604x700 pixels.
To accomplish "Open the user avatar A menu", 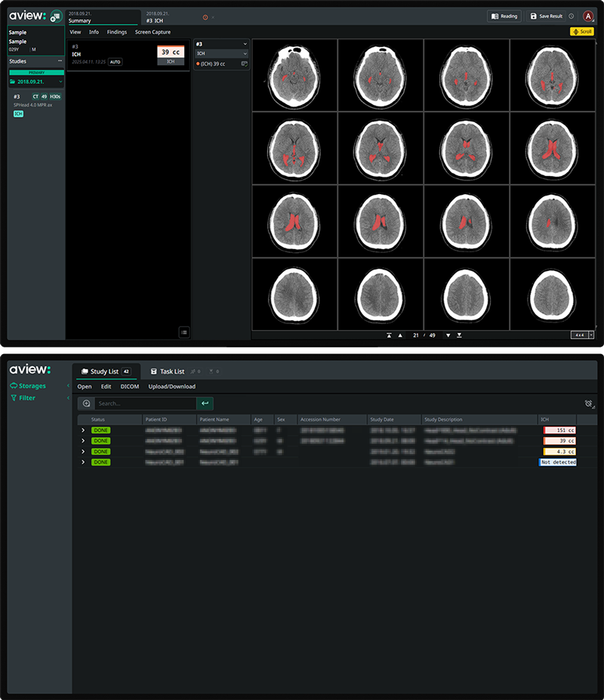I will click(x=588, y=17).
